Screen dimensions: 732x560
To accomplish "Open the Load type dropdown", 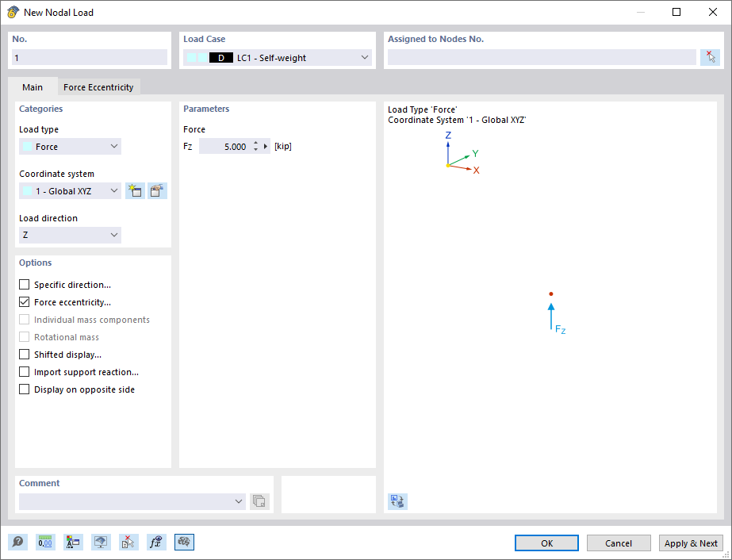I will (113, 146).
